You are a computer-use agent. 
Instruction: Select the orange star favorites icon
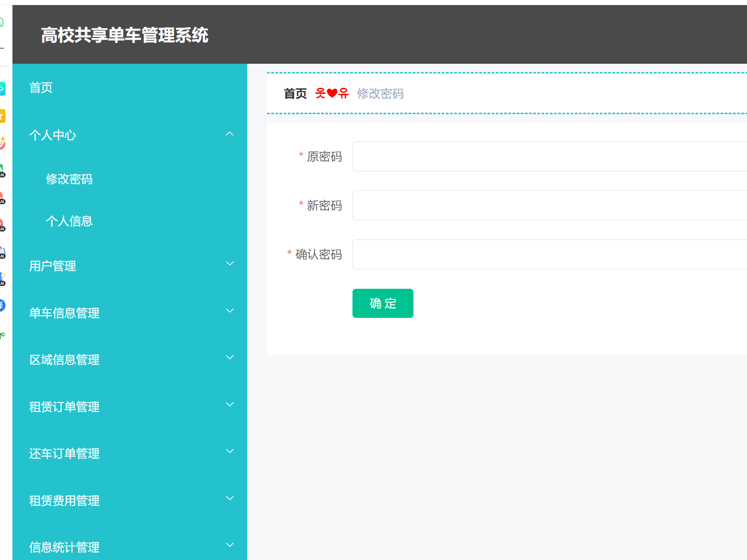click(2, 116)
